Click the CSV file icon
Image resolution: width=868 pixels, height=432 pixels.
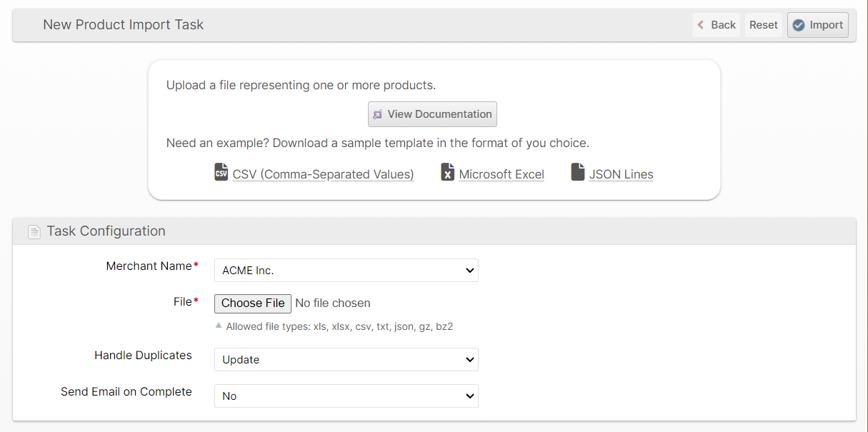point(221,173)
